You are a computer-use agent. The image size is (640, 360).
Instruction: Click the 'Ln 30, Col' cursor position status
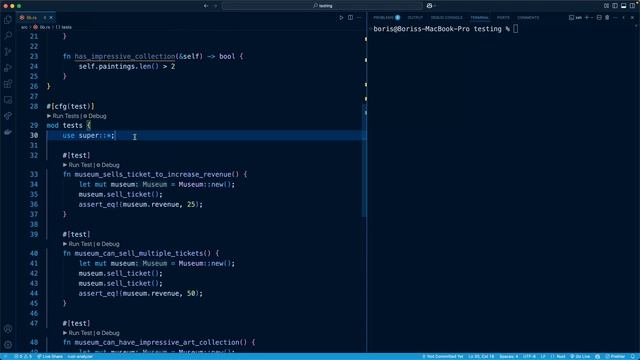(x=481, y=356)
